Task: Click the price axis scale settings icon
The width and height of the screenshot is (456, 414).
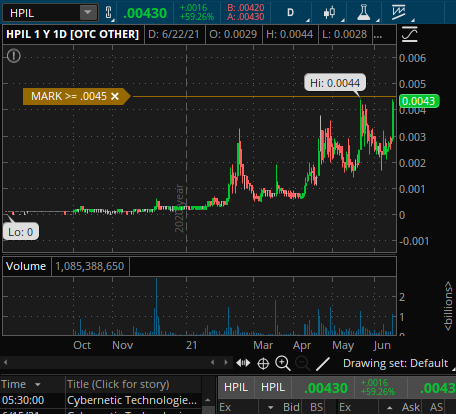Action: pyautogui.click(x=410, y=34)
